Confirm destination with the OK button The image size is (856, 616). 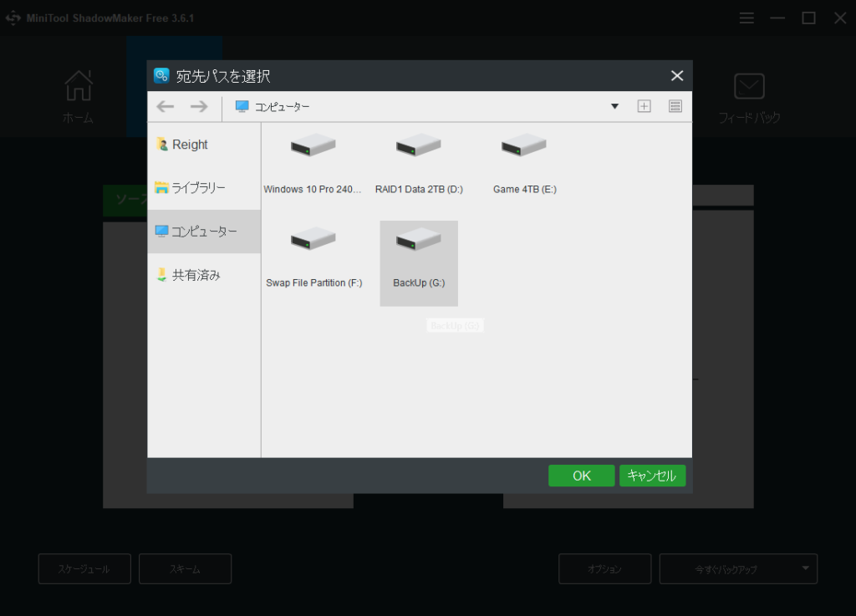[581, 476]
